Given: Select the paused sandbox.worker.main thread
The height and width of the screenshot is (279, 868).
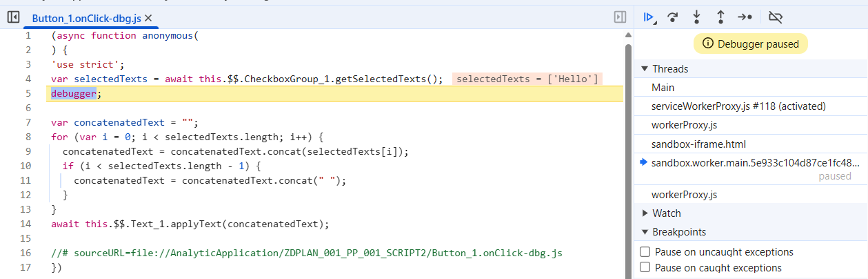Looking at the screenshot, I should coord(751,169).
